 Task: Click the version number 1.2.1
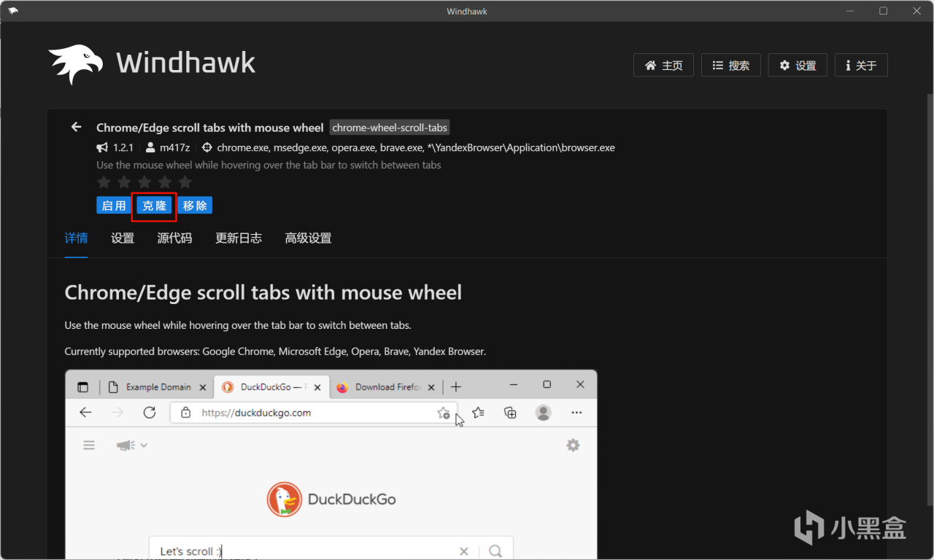click(x=123, y=147)
